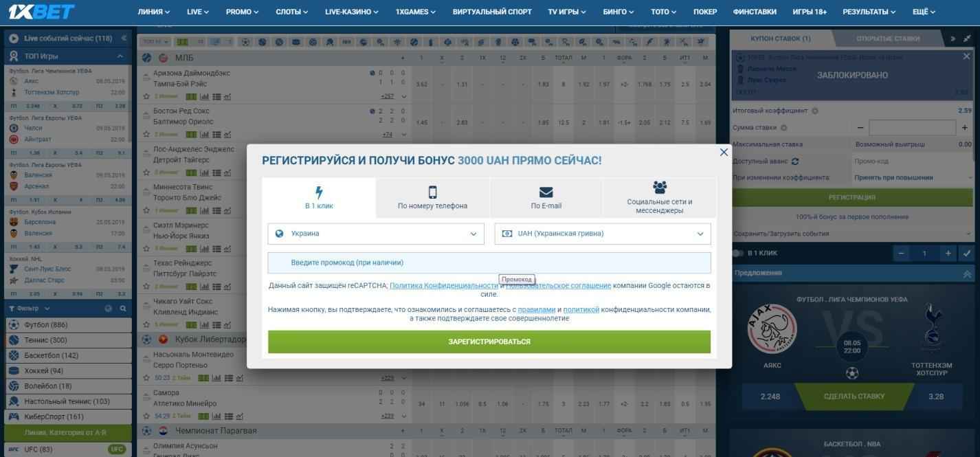Click the Live events play icon
The height and width of the screenshot is (457, 980).
coord(13,38)
